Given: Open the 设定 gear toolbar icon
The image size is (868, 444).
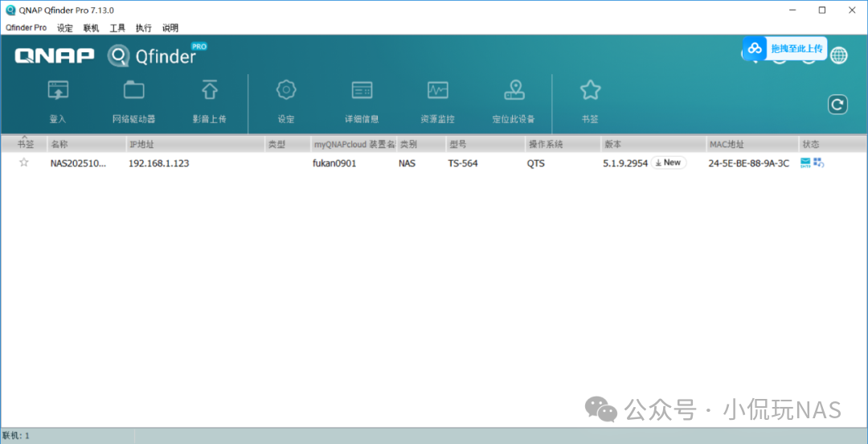Looking at the screenshot, I should coord(286,90).
